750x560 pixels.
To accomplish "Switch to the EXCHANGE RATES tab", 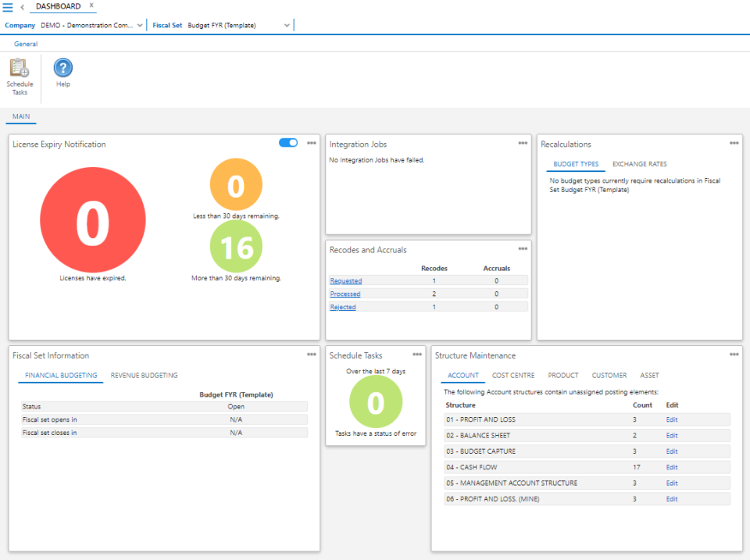I will point(639,164).
